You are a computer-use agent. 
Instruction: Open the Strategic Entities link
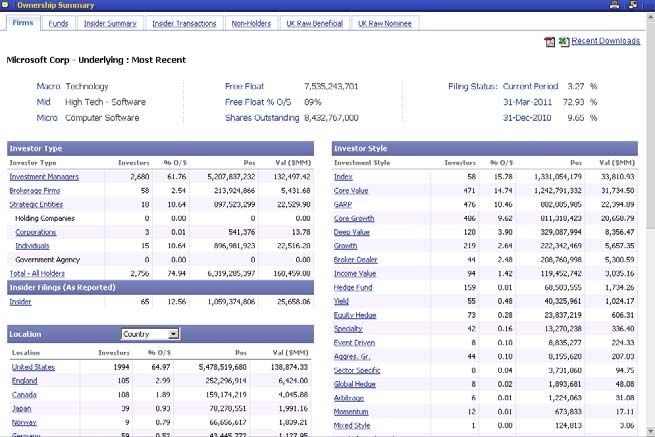pos(36,204)
